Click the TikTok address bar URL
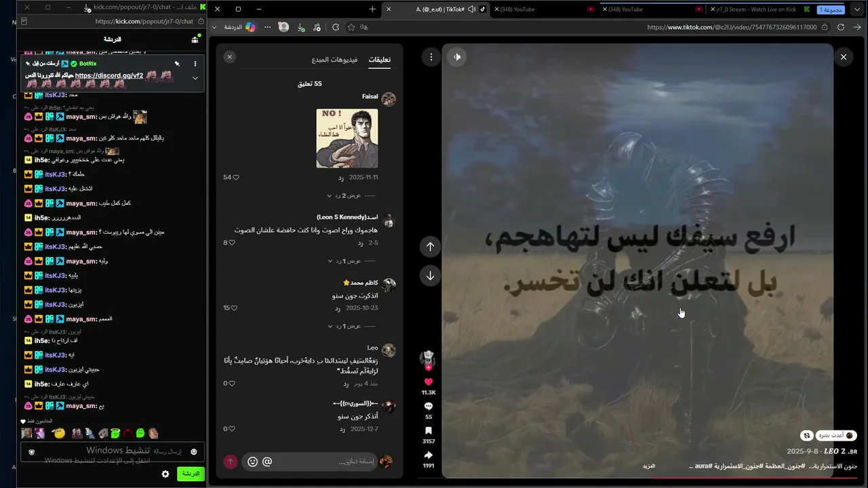The image size is (868, 488). [x=732, y=27]
